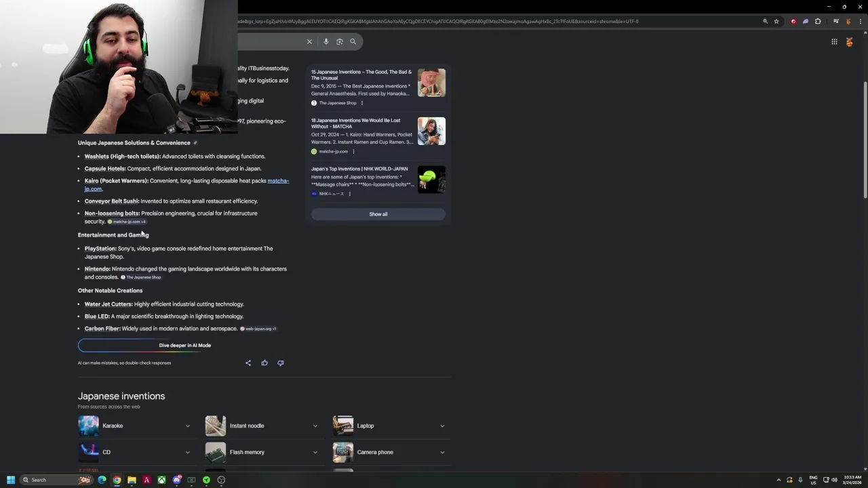Click the Show all sources button
The width and height of the screenshot is (868, 488).
point(378,214)
